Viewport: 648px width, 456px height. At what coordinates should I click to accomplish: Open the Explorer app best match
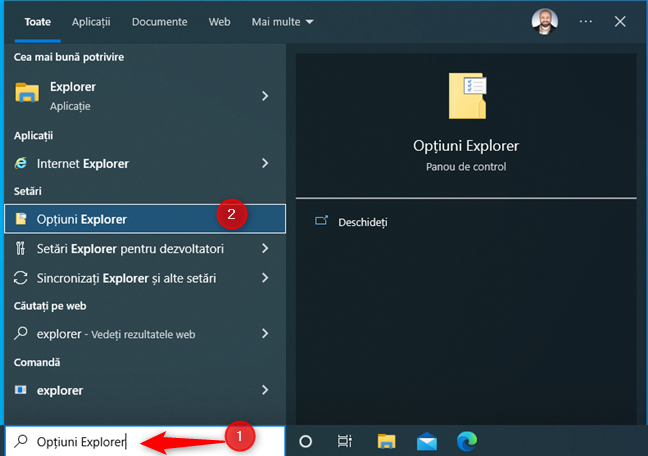145,96
